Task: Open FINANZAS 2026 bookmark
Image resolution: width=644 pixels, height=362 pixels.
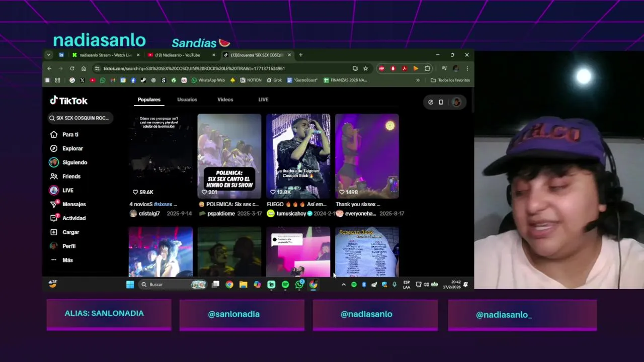Action: 345,80
